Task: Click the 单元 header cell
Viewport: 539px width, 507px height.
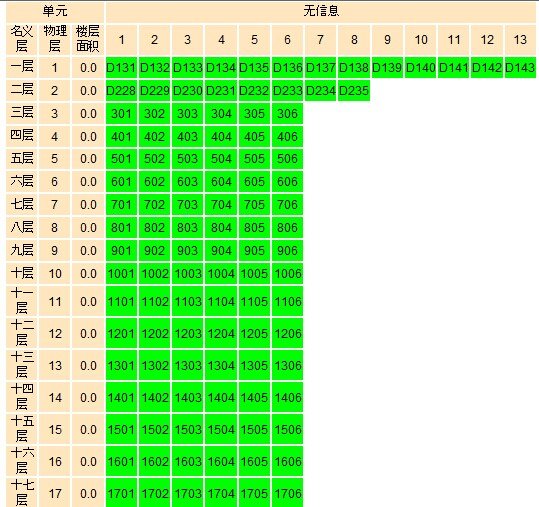Action: [55, 11]
